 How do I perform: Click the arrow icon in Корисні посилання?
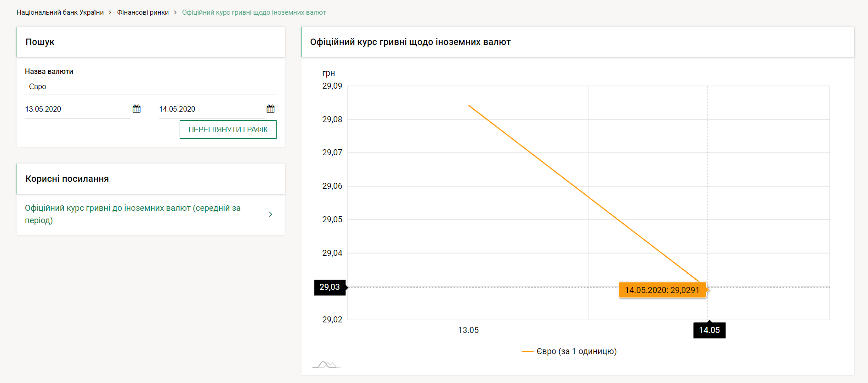(x=271, y=214)
